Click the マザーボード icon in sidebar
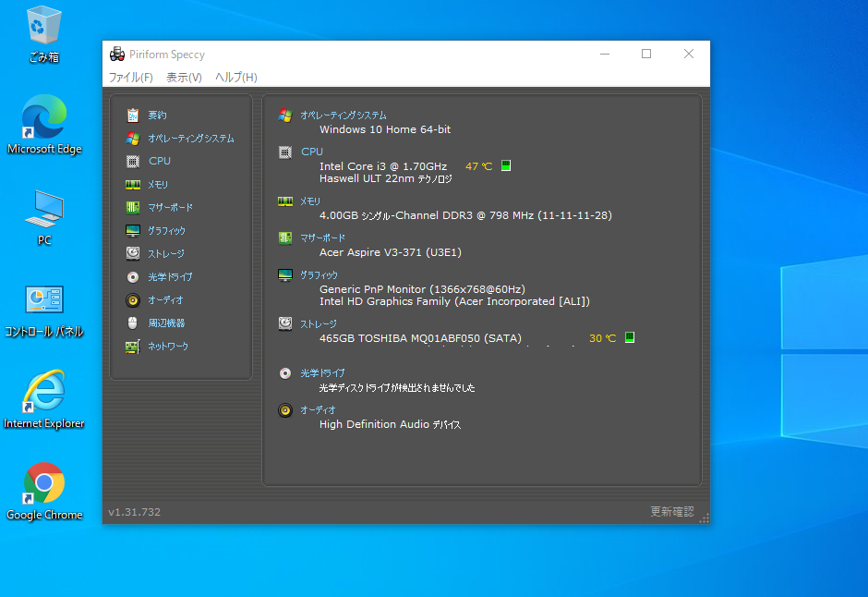The height and width of the screenshot is (597, 868). click(133, 208)
